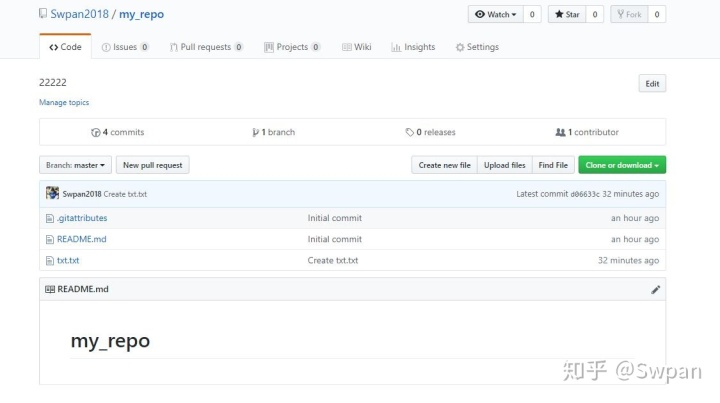
Task: Click the pencil icon to edit README
Action: pyautogui.click(x=656, y=290)
